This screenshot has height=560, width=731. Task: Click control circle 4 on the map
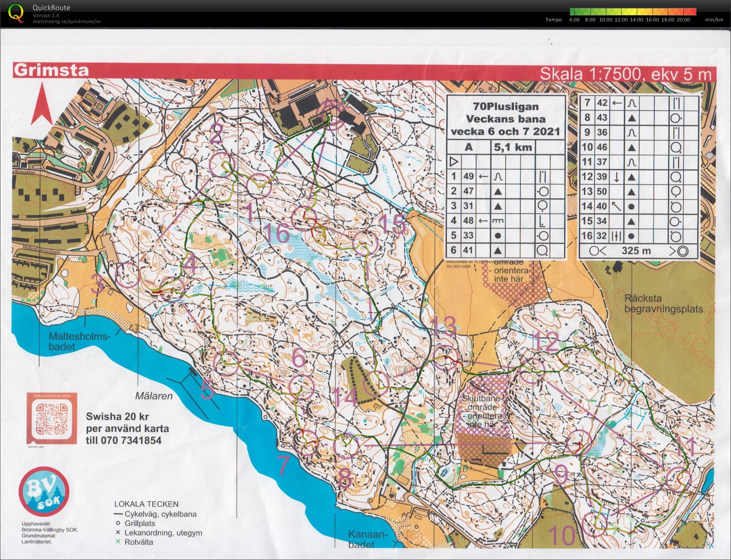coord(172,289)
